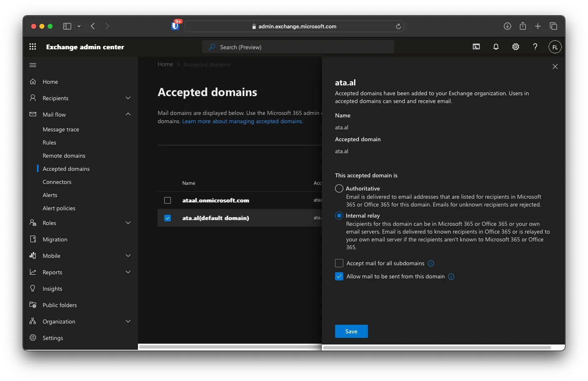Image resolution: width=588 pixels, height=381 pixels.
Task: Open the FL account avatar
Action: point(555,47)
